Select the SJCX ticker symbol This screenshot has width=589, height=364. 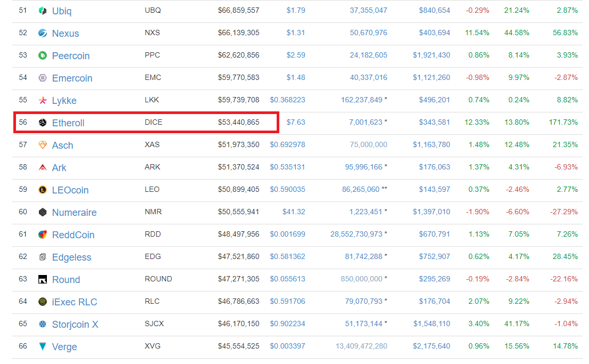(154, 324)
